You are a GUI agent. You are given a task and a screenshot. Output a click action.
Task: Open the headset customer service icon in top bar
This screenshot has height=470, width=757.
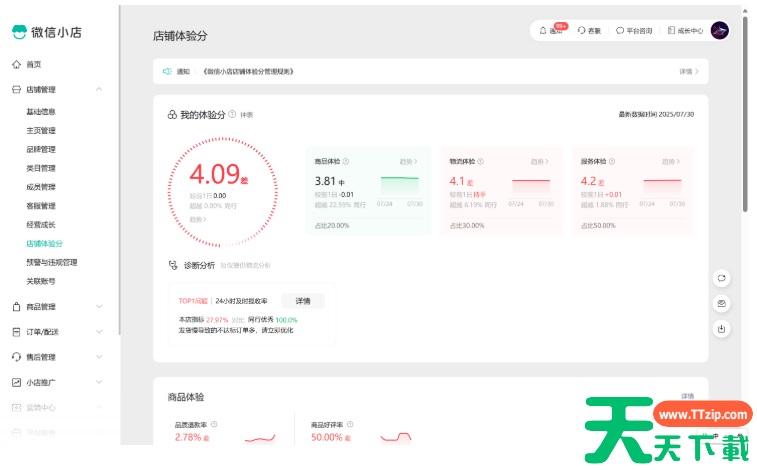[x=582, y=31]
